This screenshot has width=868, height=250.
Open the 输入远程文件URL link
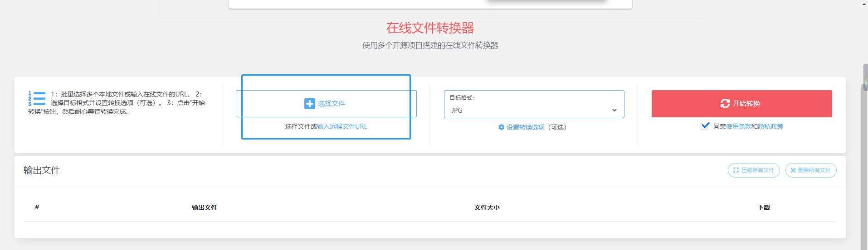[342, 126]
